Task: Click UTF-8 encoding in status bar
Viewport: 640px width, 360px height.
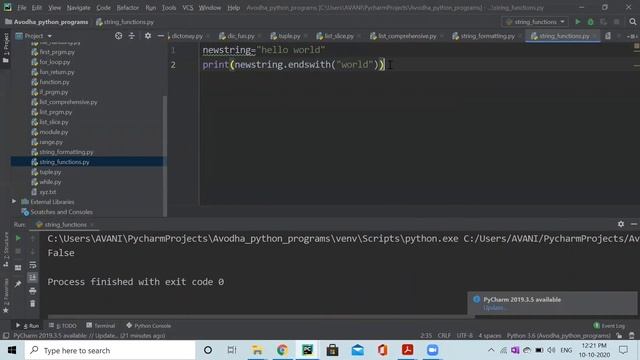Action: coord(464,336)
